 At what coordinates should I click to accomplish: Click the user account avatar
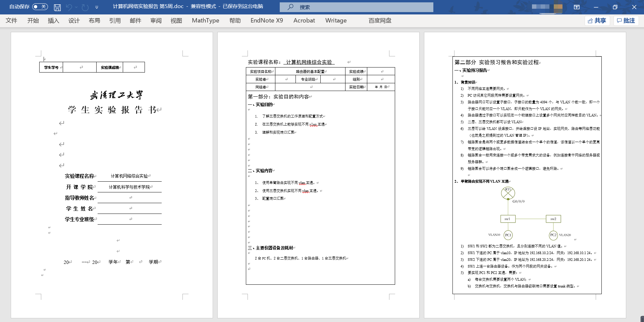pos(558,7)
